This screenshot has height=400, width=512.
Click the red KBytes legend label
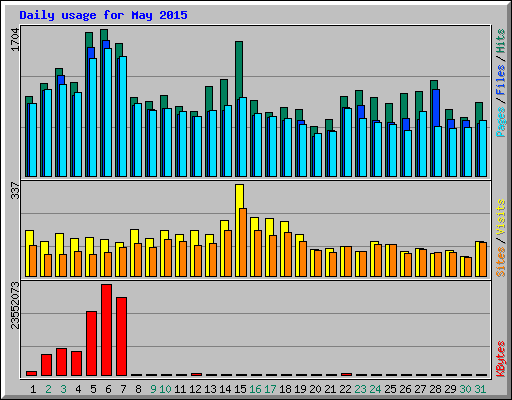pyautogui.click(x=501, y=359)
